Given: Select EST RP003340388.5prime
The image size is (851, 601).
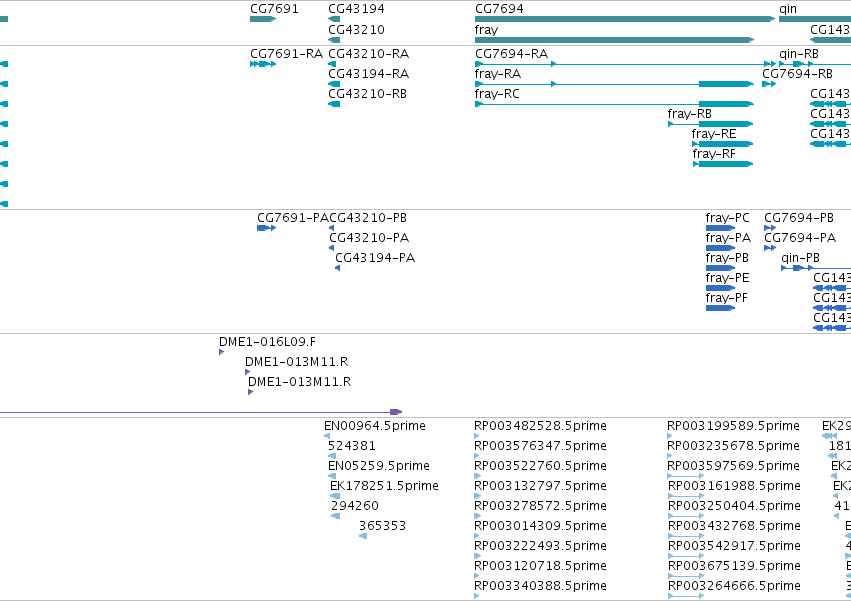Looking at the screenshot, I should click(x=477, y=596).
